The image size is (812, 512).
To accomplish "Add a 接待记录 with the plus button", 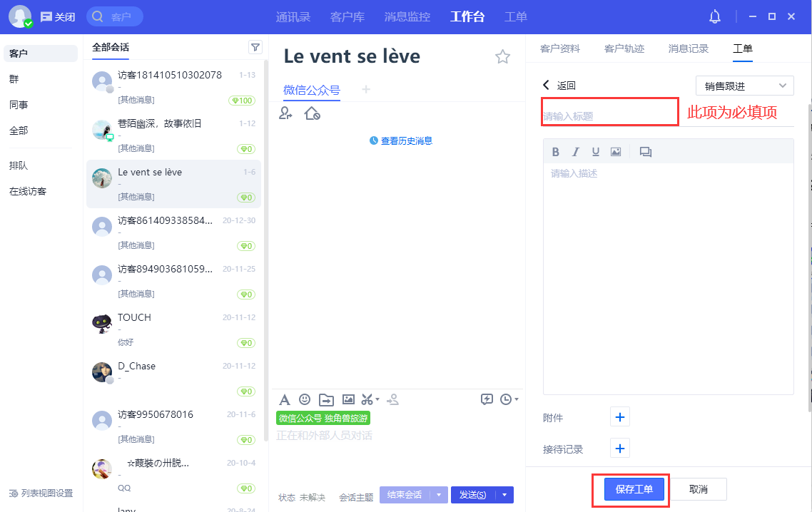I will pyautogui.click(x=620, y=449).
